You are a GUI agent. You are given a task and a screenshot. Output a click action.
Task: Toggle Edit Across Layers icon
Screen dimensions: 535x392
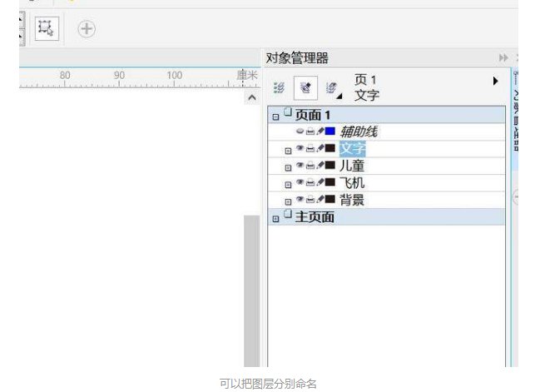point(305,87)
